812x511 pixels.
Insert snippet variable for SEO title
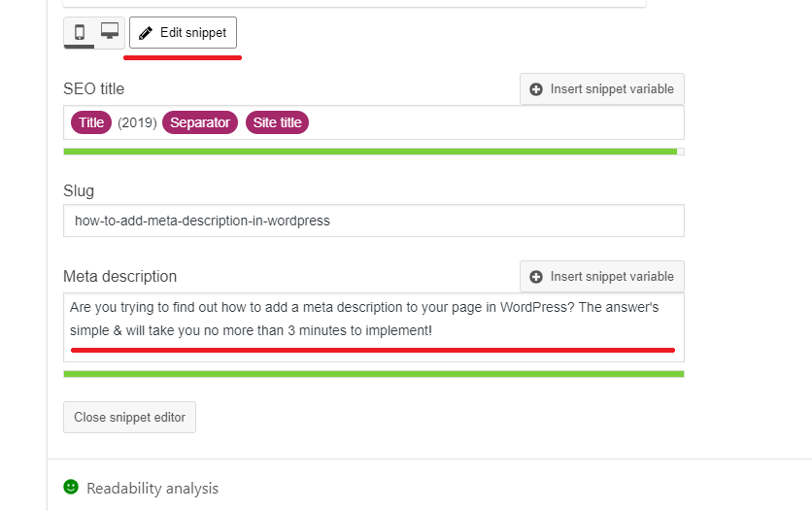click(602, 89)
